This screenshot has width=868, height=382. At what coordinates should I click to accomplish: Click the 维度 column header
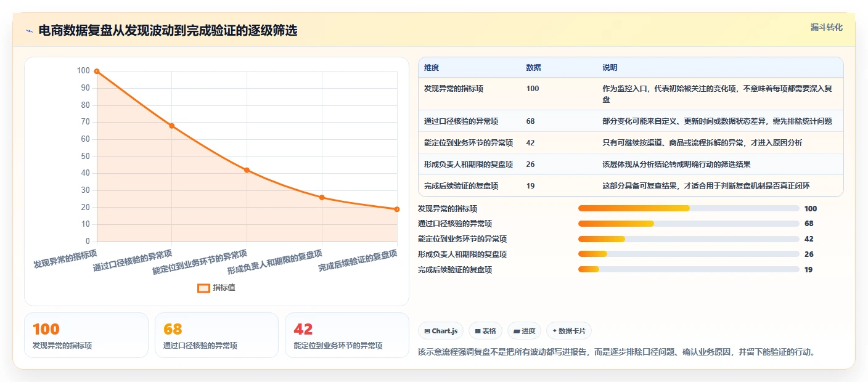[432, 68]
